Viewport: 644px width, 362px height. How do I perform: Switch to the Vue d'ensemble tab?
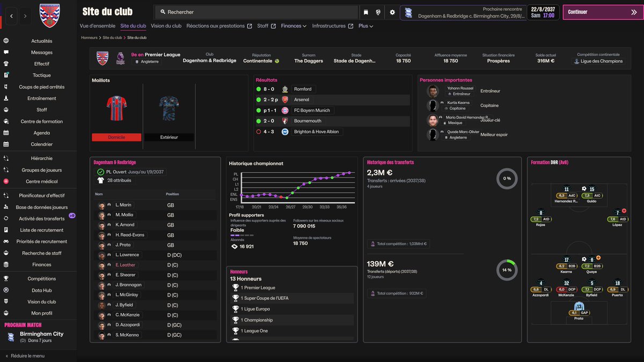98,26
